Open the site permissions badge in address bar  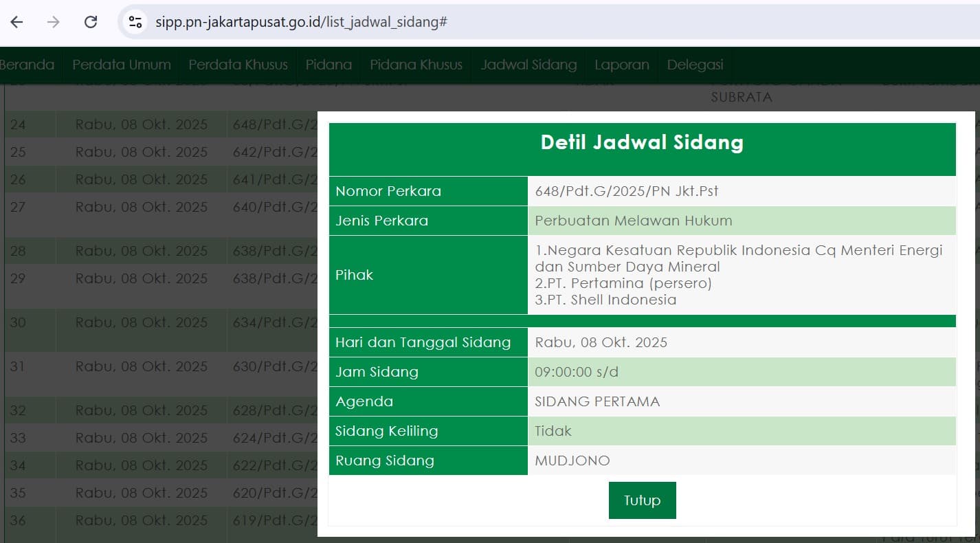(x=135, y=21)
